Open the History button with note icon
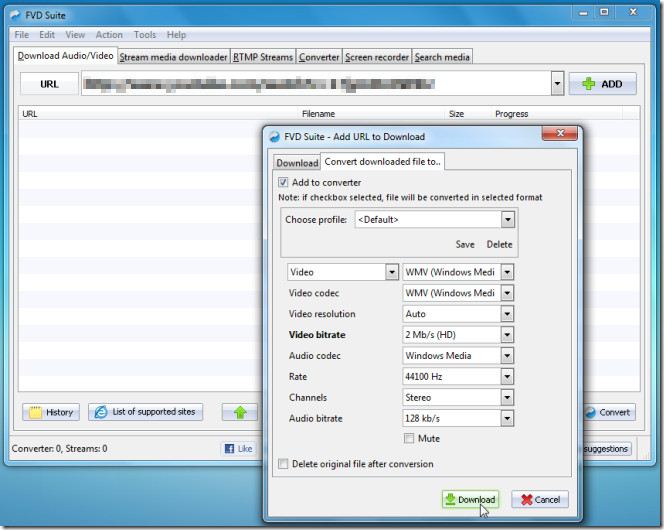 51,412
